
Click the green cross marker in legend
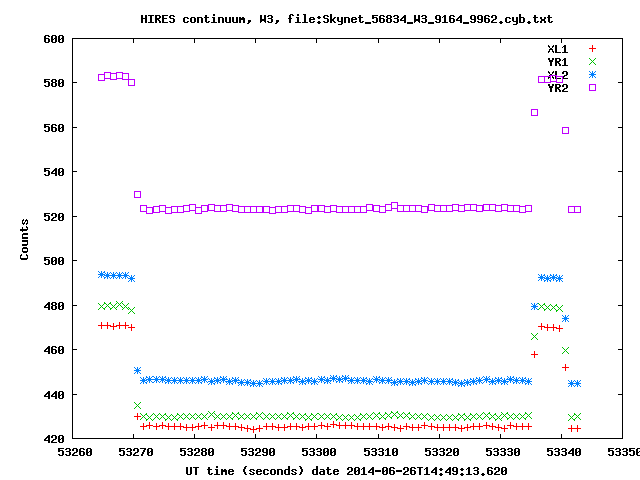[x=592, y=62]
